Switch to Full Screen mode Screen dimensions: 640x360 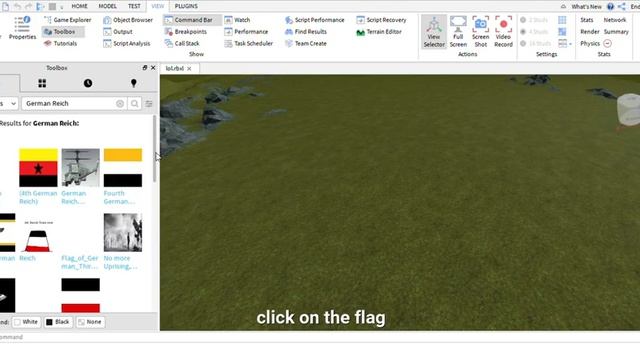[458, 32]
